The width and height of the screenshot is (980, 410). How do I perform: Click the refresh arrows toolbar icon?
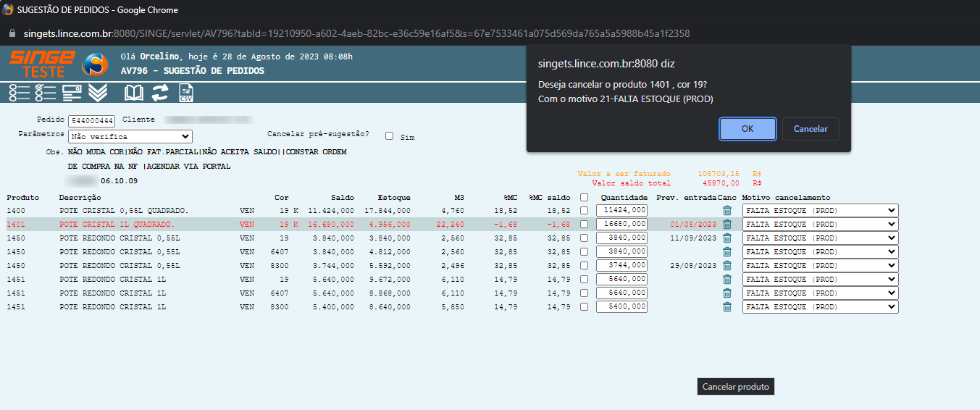tap(159, 93)
